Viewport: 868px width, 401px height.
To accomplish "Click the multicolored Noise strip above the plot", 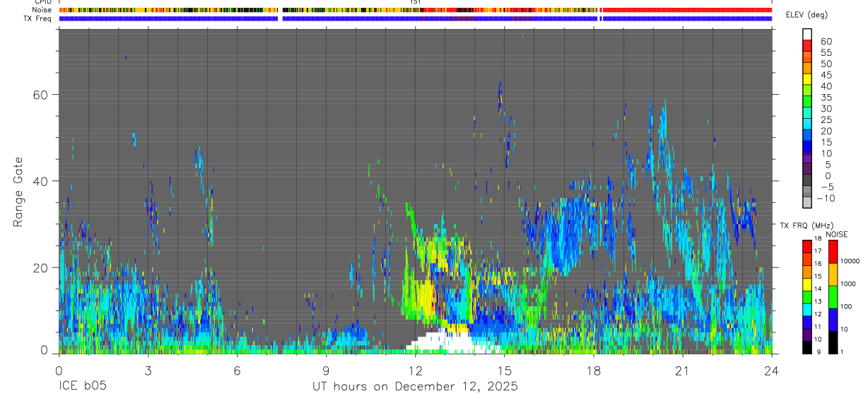I will point(415,10).
